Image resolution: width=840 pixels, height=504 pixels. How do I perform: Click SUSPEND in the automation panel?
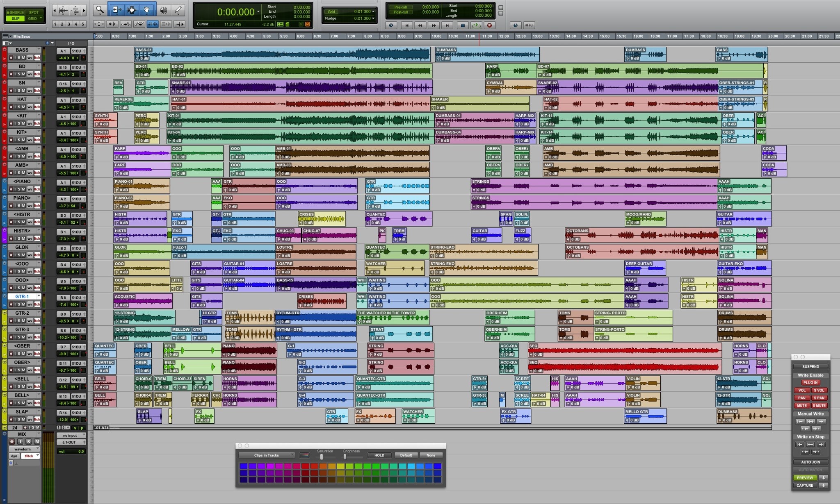[811, 366]
